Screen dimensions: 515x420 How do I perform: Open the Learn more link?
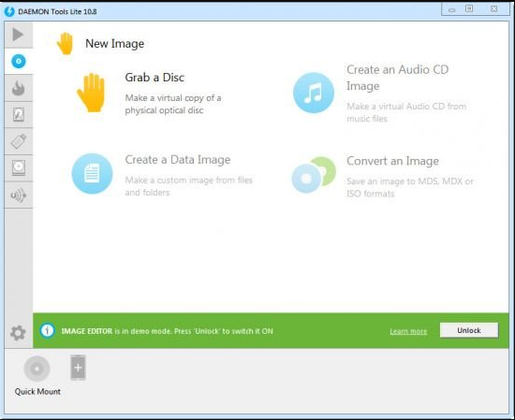[x=408, y=331]
